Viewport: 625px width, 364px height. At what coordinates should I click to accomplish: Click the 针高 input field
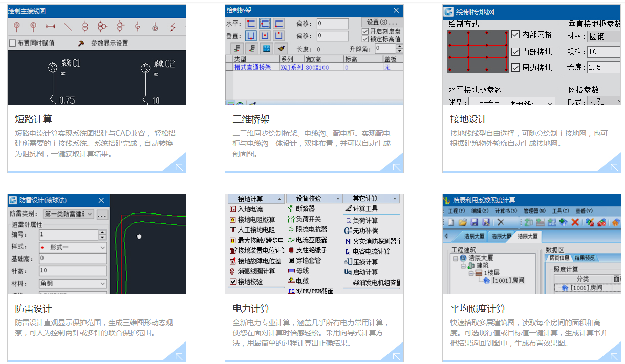click(73, 271)
